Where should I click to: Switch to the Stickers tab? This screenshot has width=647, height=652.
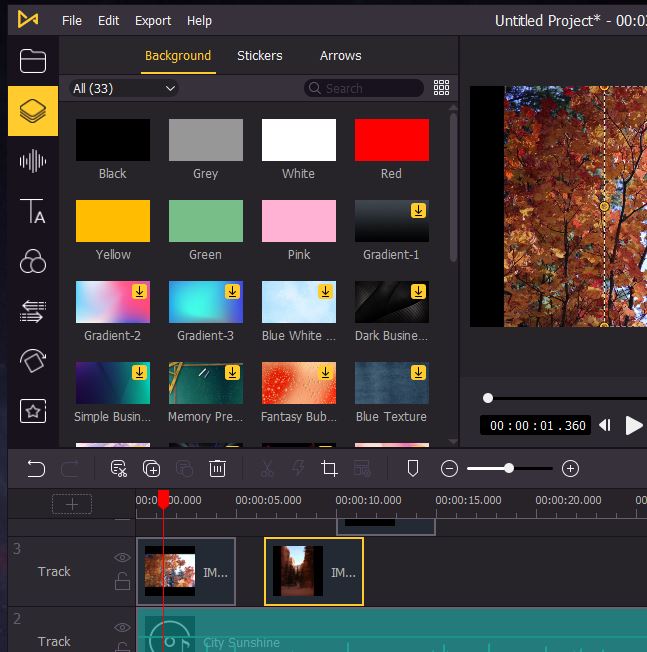click(259, 56)
